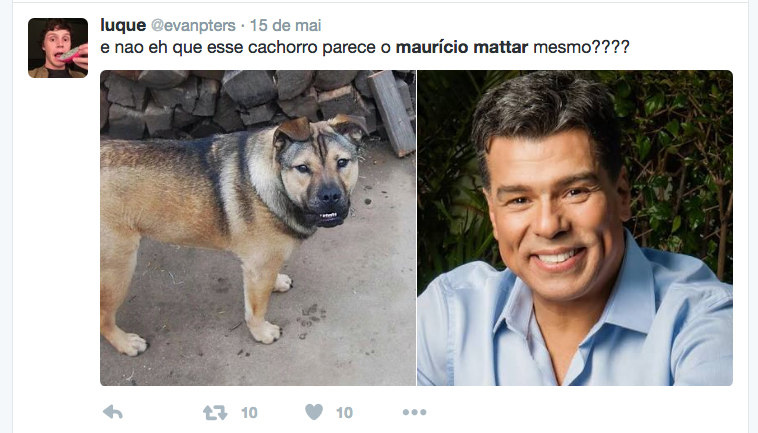Open the dog photo on the left
The height and width of the screenshot is (433, 758).
(x=258, y=228)
